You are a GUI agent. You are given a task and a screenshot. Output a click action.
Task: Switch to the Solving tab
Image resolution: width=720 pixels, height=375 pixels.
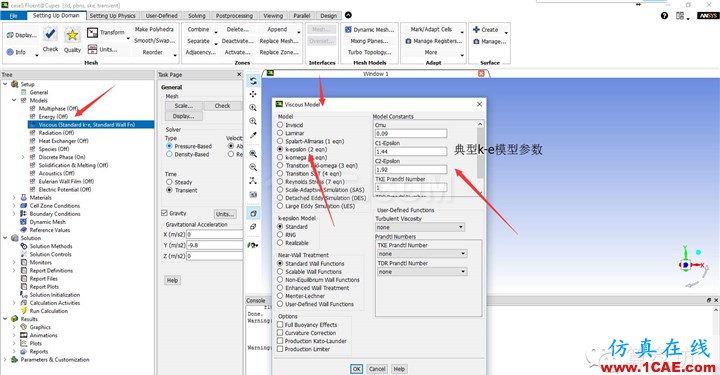pyautogui.click(x=197, y=16)
